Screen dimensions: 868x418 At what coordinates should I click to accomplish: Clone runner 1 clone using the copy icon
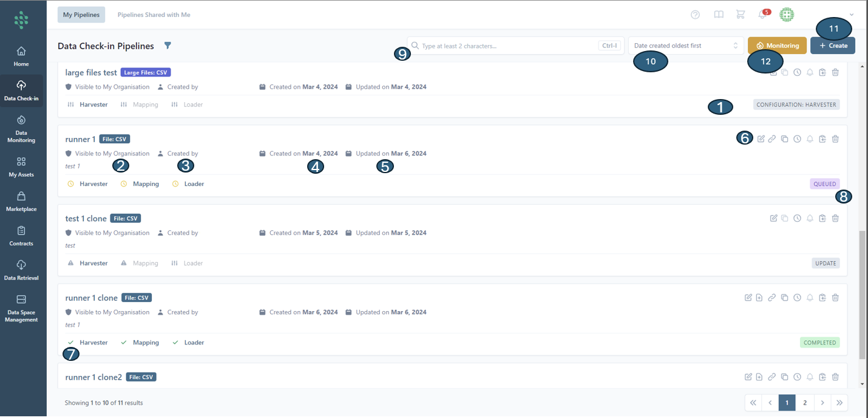tap(784, 298)
